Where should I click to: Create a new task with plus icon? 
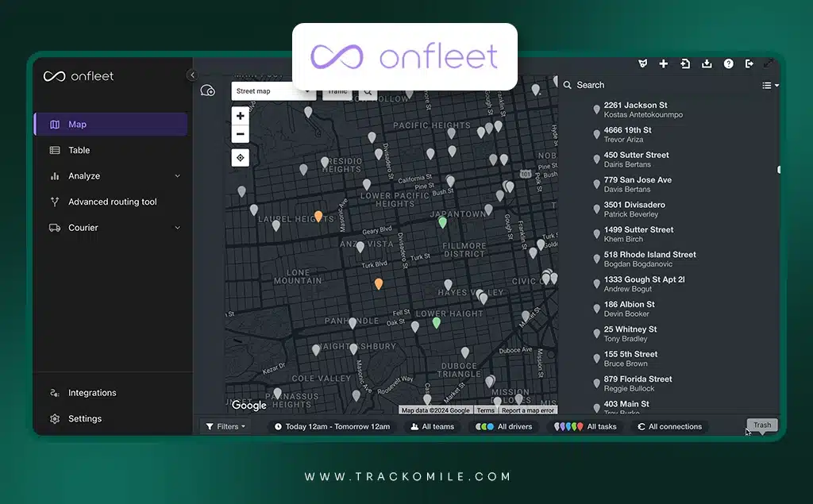point(663,63)
